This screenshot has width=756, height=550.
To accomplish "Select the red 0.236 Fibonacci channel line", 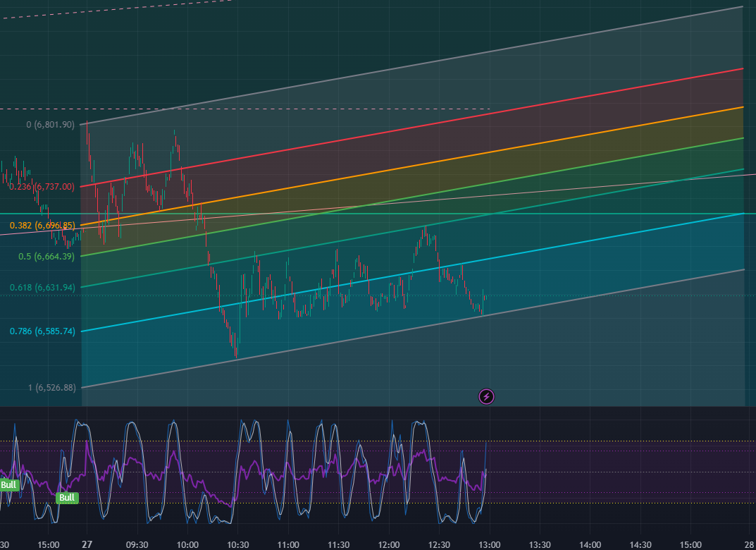I will click(411, 128).
